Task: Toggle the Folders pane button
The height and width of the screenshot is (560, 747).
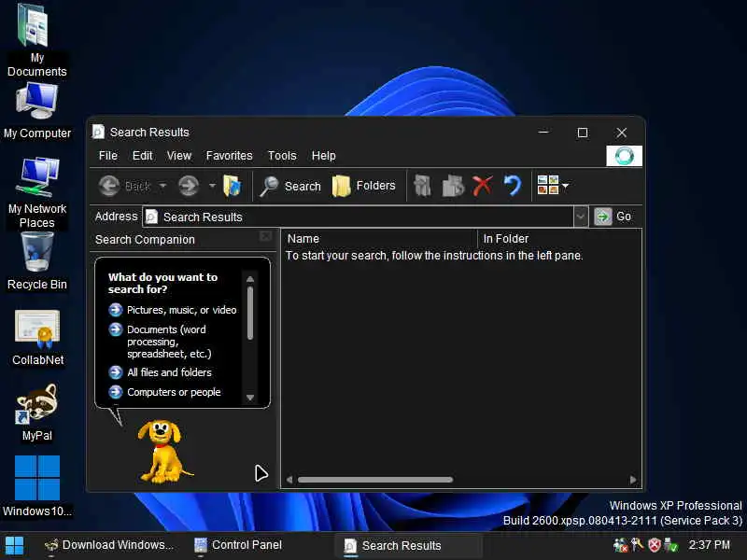Action: tap(363, 186)
